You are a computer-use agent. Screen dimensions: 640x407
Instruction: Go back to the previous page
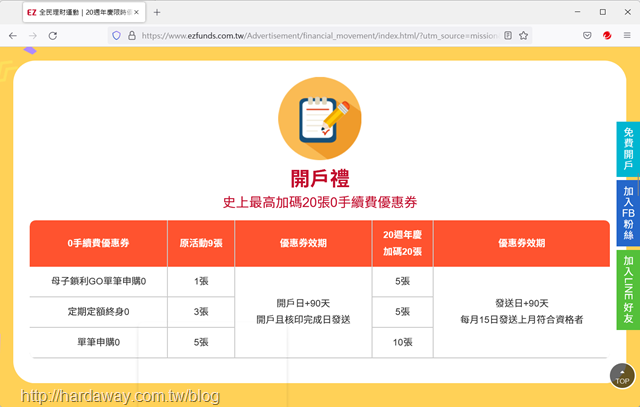[13, 36]
